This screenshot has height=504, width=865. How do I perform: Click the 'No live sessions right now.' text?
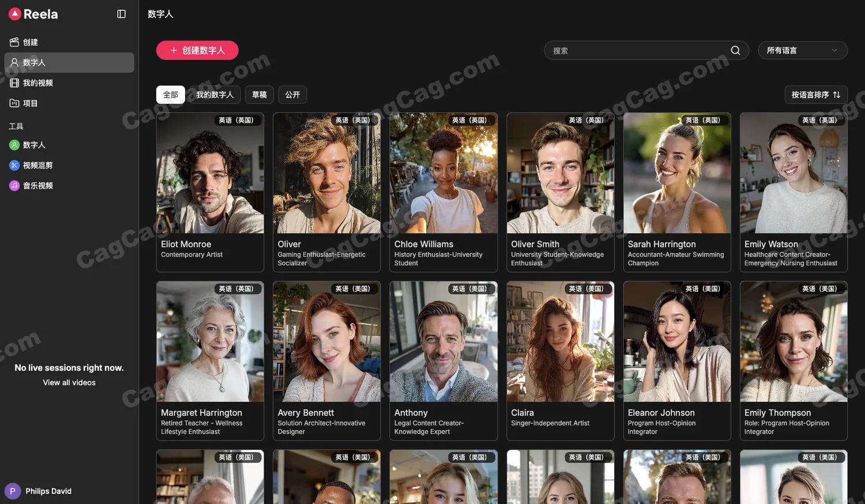[69, 368]
